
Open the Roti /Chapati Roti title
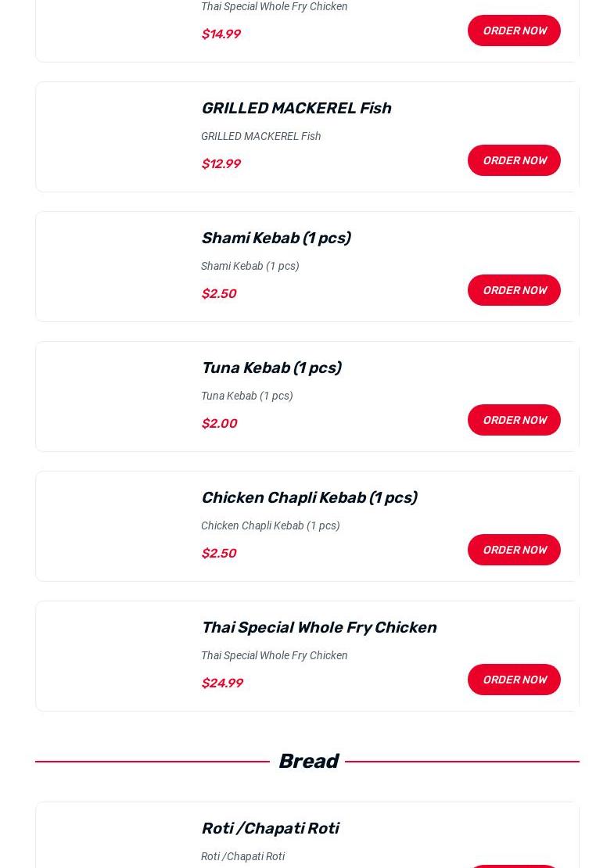click(270, 828)
